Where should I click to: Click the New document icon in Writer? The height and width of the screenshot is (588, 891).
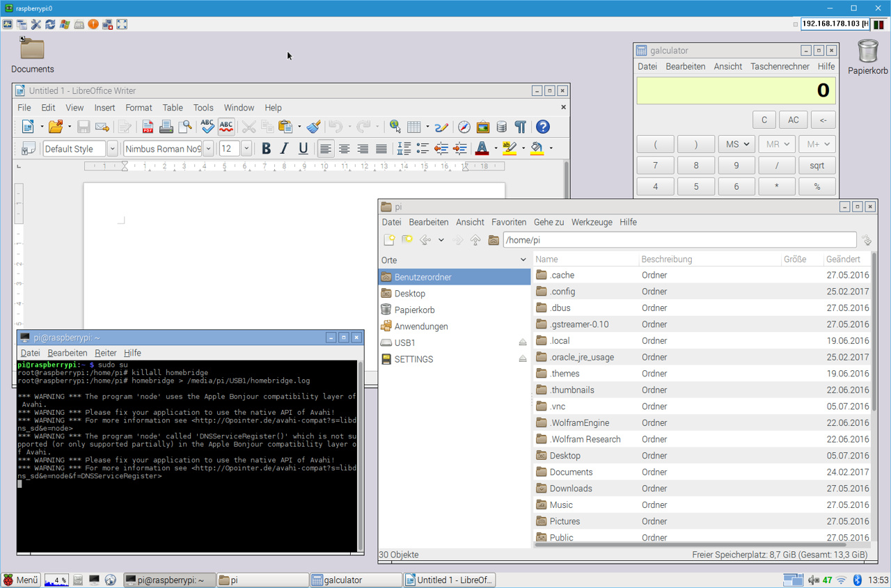[28, 127]
